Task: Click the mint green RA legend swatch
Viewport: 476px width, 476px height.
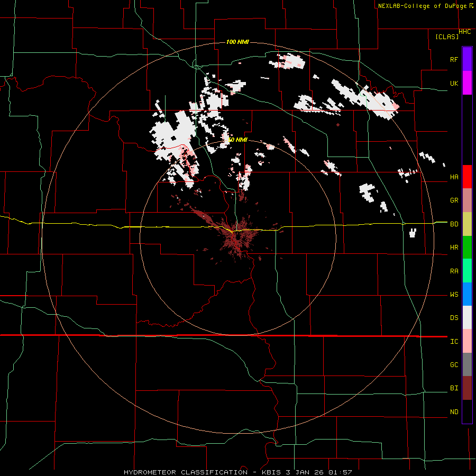Action: 467,271
